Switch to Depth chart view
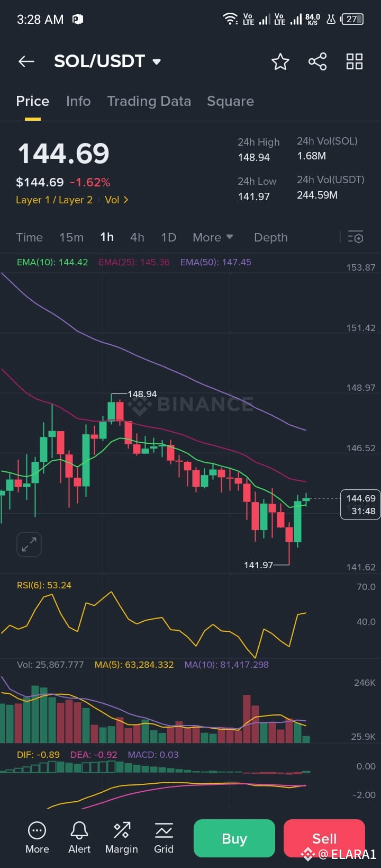The height and width of the screenshot is (868, 381). pyautogui.click(x=270, y=237)
